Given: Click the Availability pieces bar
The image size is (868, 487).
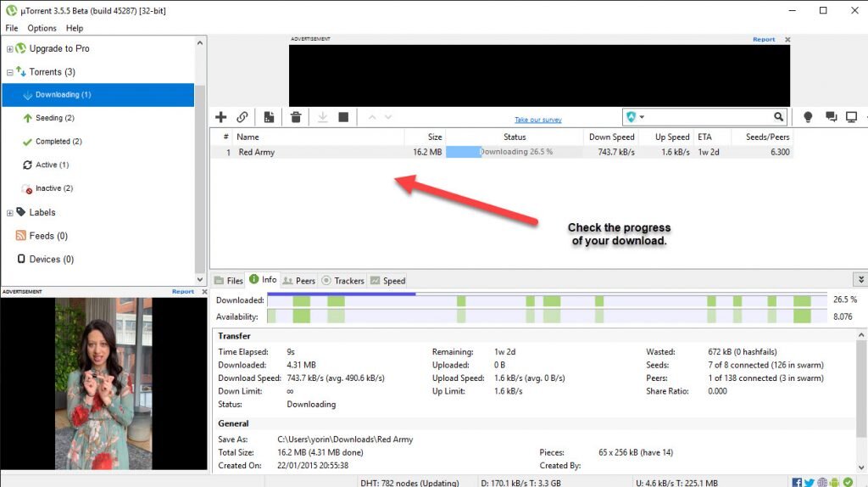Looking at the screenshot, I should tap(547, 316).
